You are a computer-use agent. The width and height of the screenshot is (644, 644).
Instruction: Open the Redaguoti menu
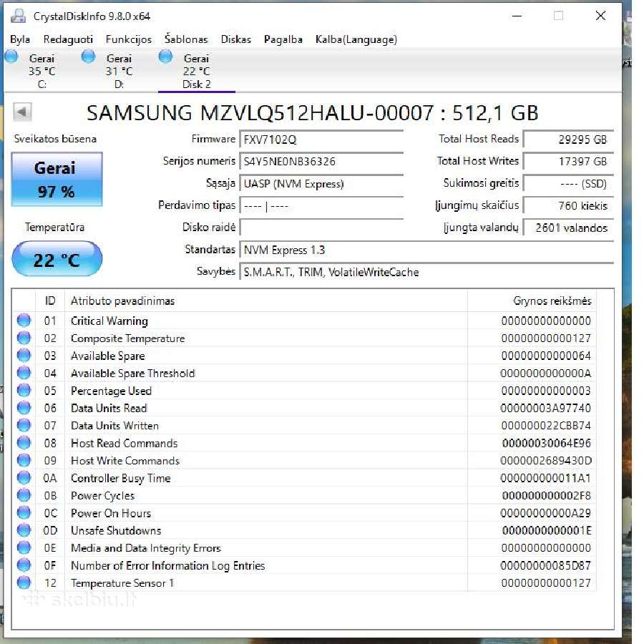(68, 39)
